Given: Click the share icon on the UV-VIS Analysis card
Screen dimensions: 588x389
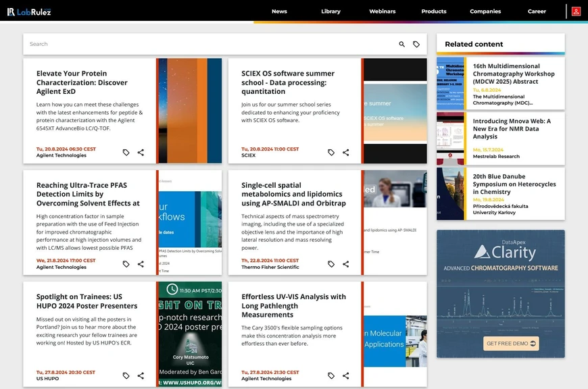Looking at the screenshot, I should pos(345,375).
